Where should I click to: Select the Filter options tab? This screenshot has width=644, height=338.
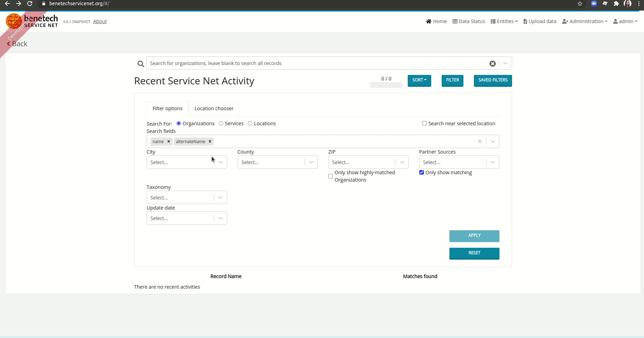click(x=168, y=108)
